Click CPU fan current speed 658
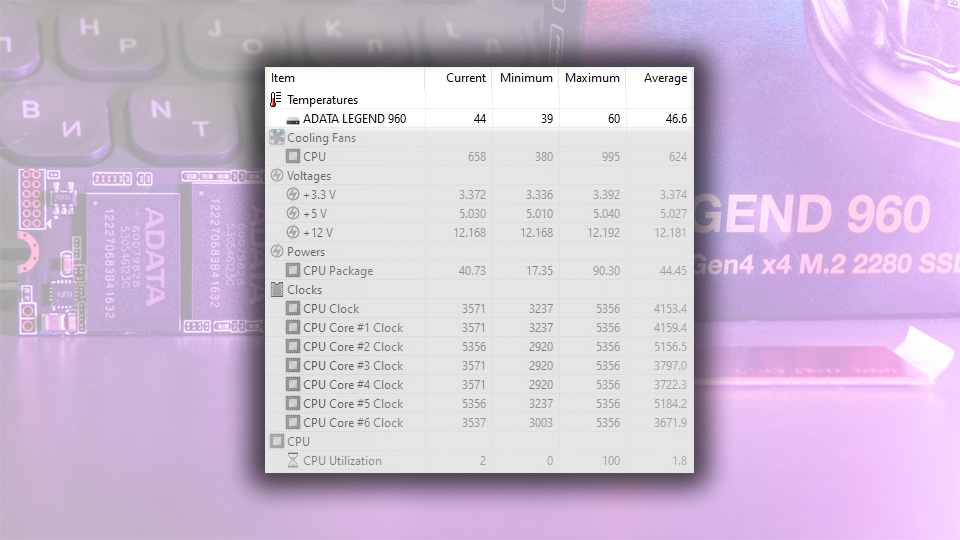 (477, 157)
